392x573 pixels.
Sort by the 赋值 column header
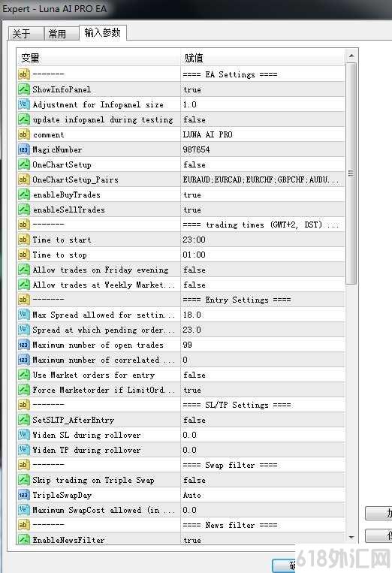[263, 57]
